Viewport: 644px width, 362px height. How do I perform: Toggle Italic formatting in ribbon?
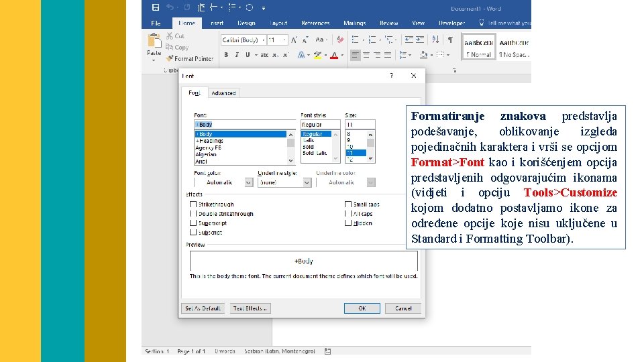(x=237, y=54)
